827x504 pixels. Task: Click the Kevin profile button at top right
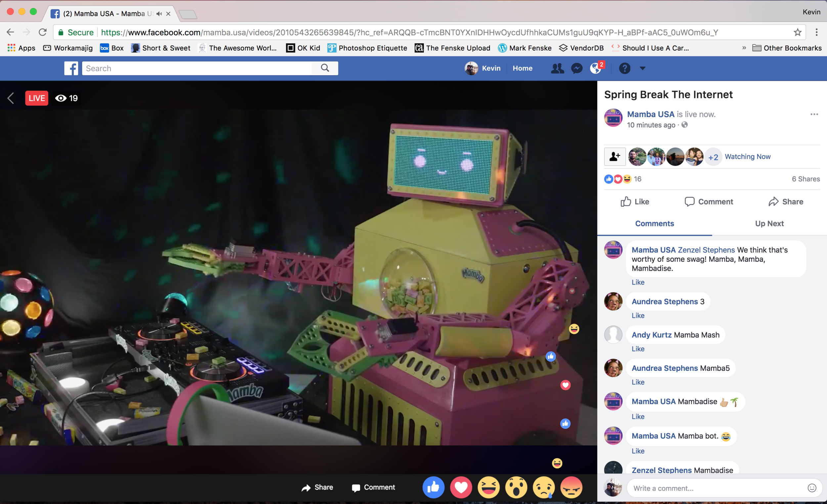(811, 12)
